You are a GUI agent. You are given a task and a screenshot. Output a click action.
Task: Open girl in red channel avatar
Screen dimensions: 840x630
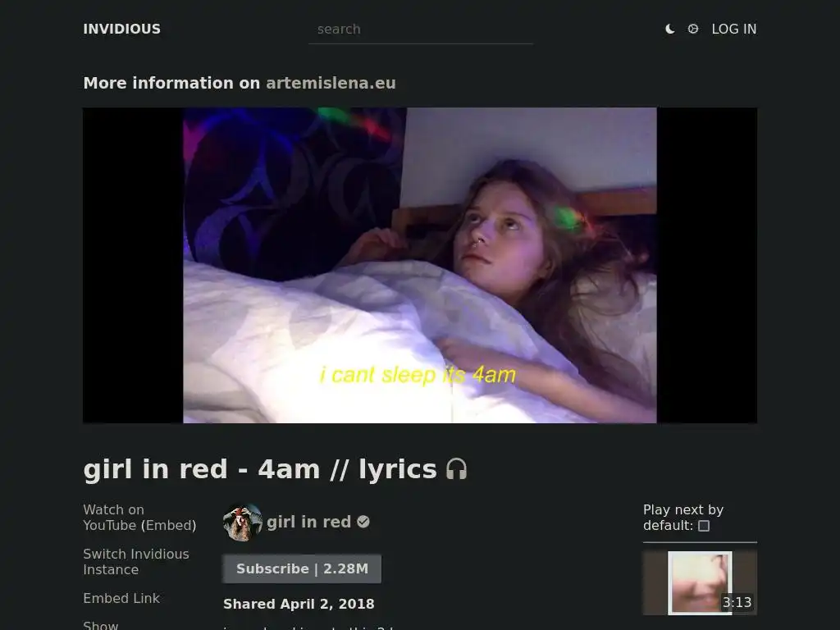tap(243, 522)
